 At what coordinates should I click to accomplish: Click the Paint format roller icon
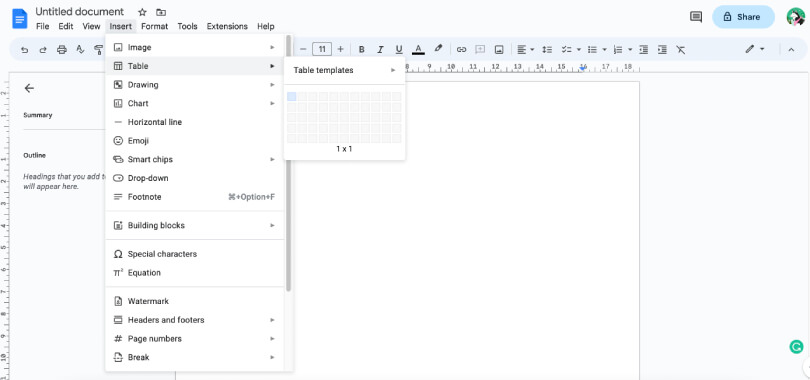98,50
